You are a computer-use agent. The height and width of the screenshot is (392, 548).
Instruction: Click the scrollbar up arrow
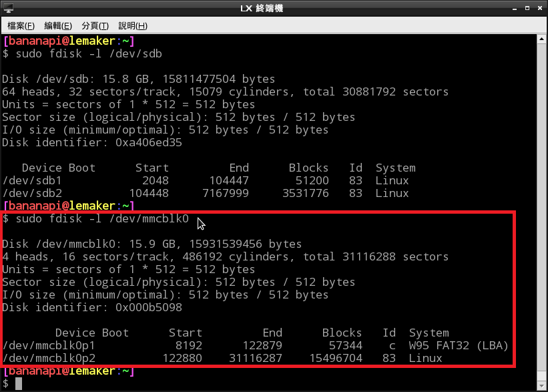click(542, 40)
